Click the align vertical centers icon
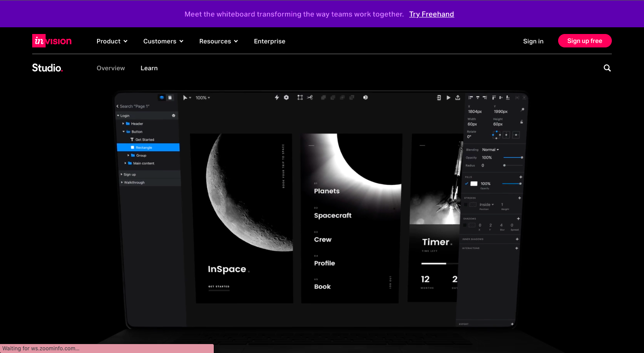 [x=501, y=98]
